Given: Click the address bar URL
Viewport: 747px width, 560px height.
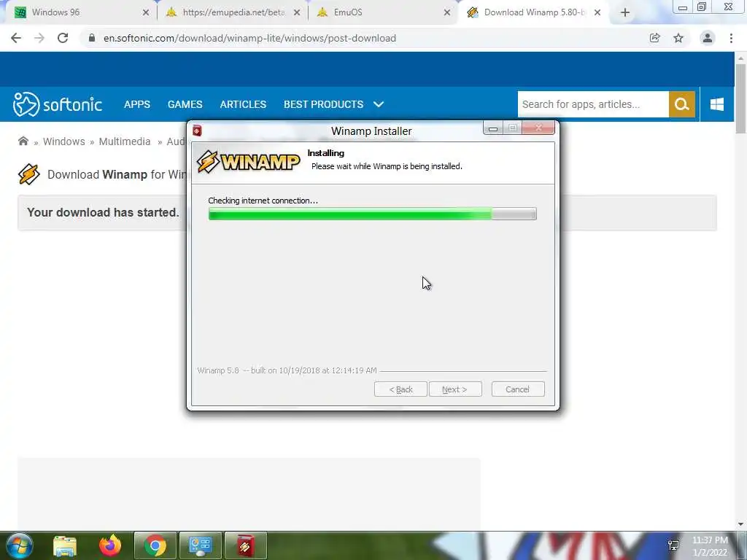Looking at the screenshot, I should coord(249,38).
